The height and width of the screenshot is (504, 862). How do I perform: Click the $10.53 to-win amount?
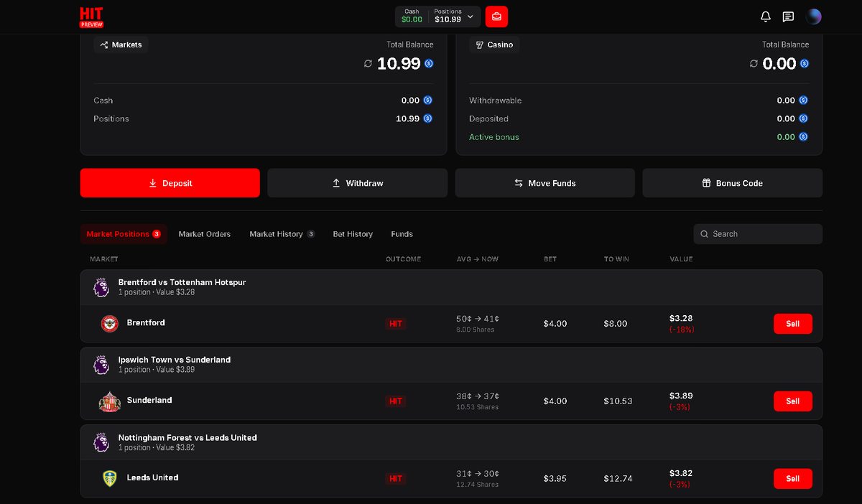(618, 401)
